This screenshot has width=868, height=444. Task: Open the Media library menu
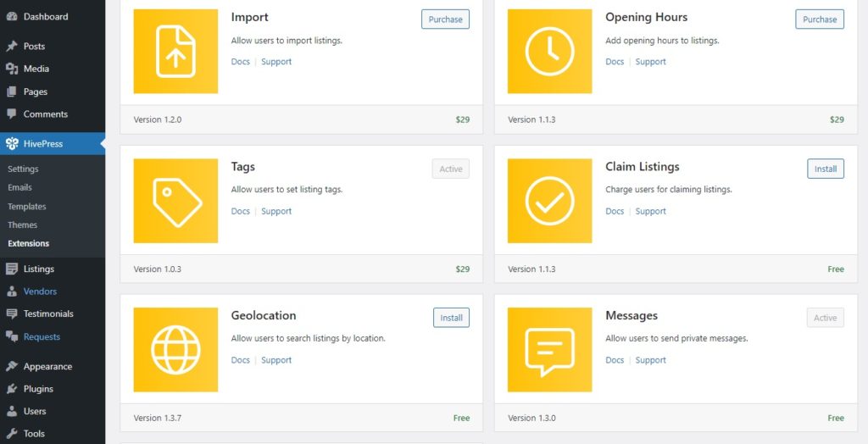36,69
